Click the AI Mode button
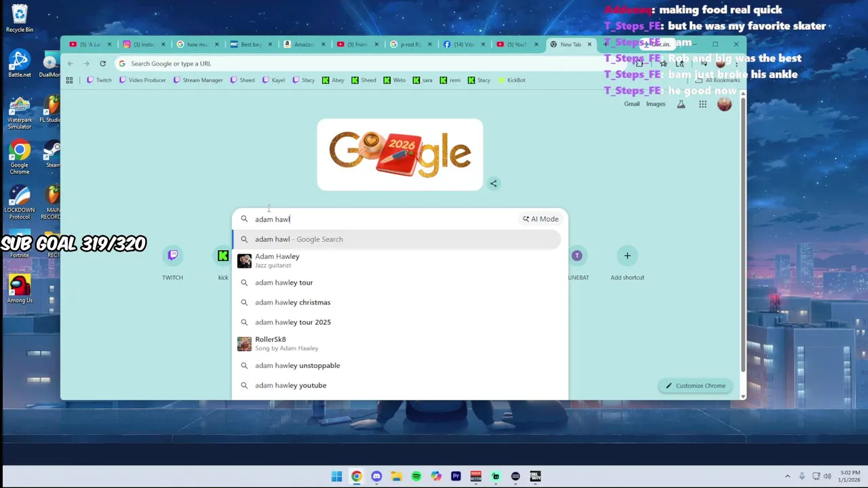The width and height of the screenshot is (868, 488). coord(540,219)
